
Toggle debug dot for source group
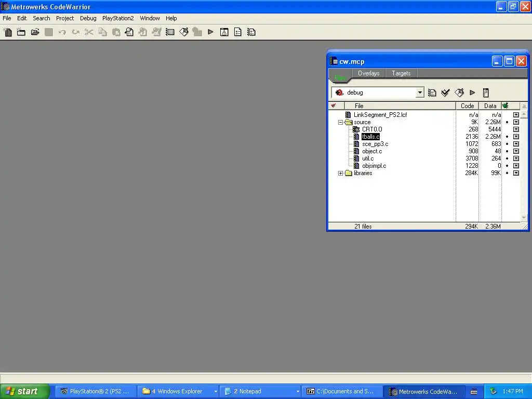(x=507, y=122)
